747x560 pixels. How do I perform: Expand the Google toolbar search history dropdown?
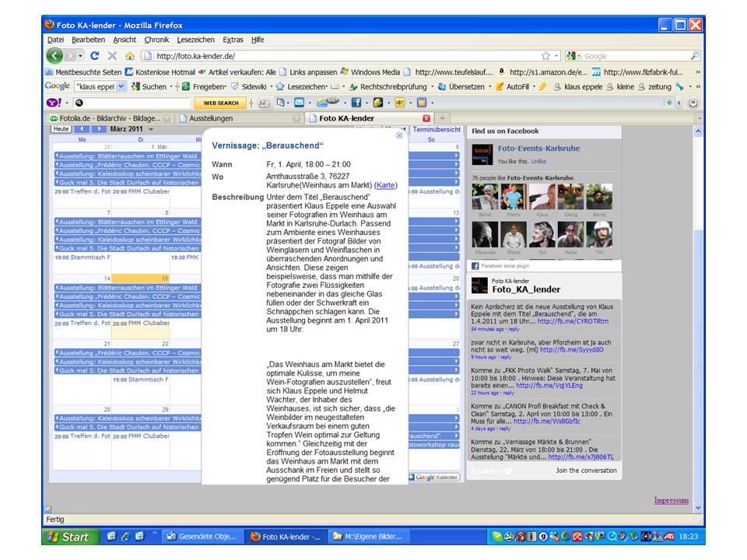[x=121, y=87]
